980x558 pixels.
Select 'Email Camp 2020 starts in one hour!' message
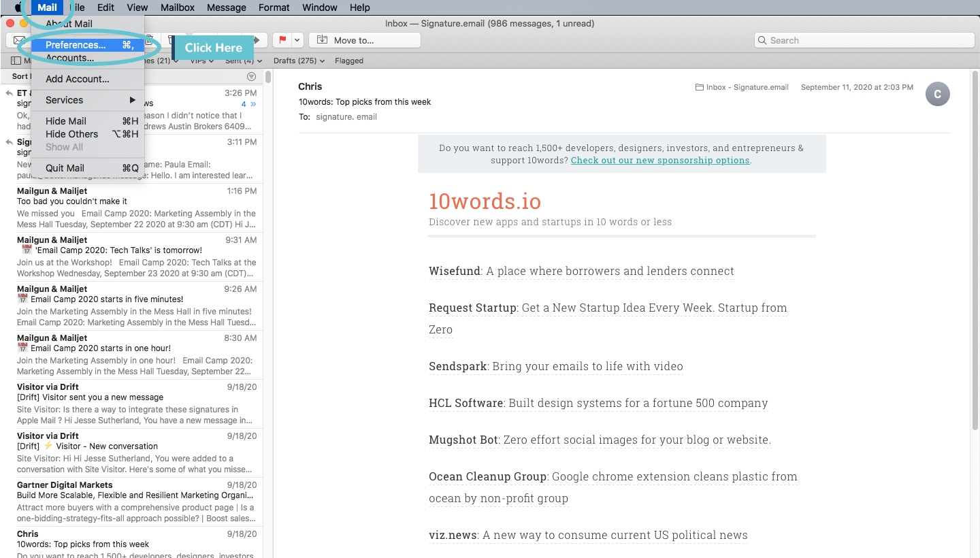click(x=136, y=355)
